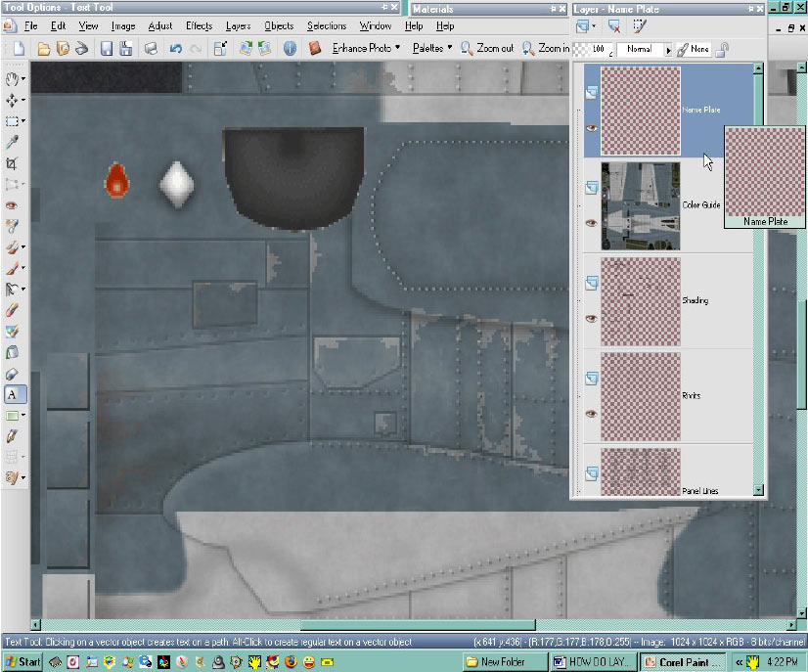Expand the Selection tool flyout arrow
The width and height of the screenshot is (808, 672).
[x=23, y=121]
